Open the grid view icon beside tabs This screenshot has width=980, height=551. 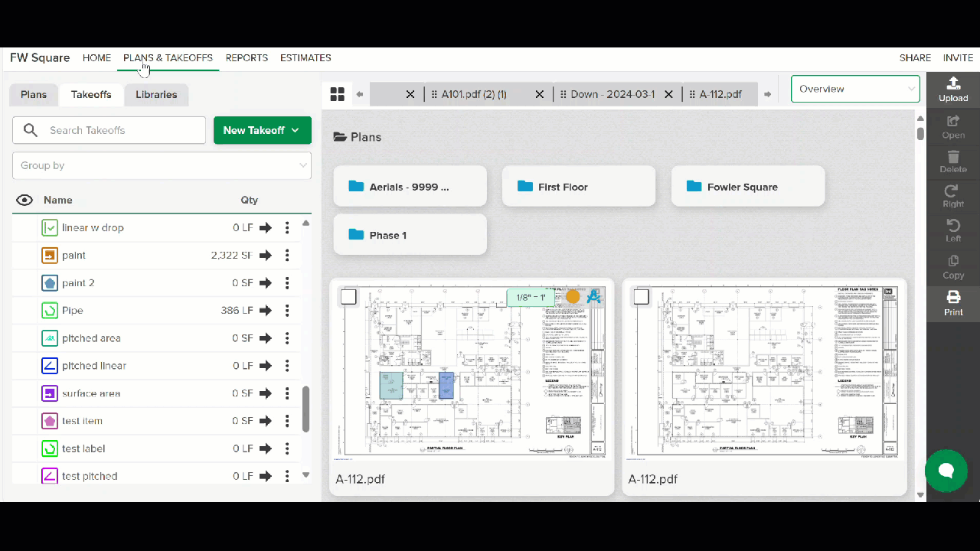(x=337, y=94)
